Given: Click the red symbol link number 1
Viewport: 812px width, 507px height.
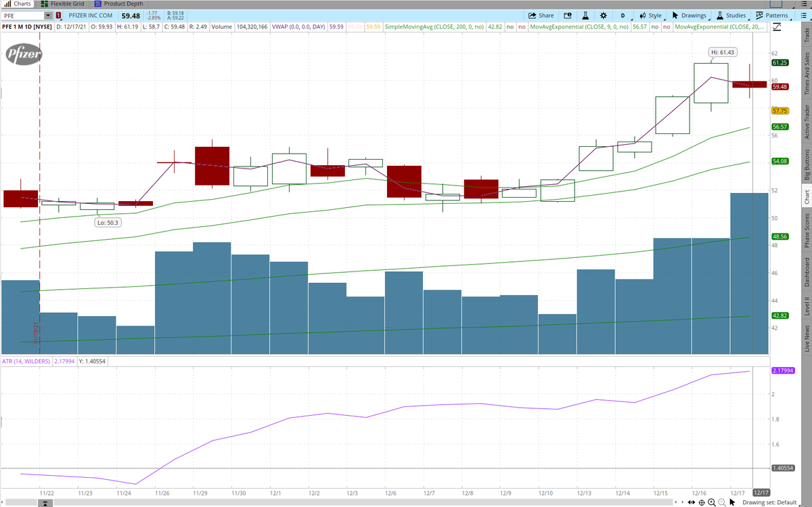Looking at the screenshot, I should coord(59,16).
